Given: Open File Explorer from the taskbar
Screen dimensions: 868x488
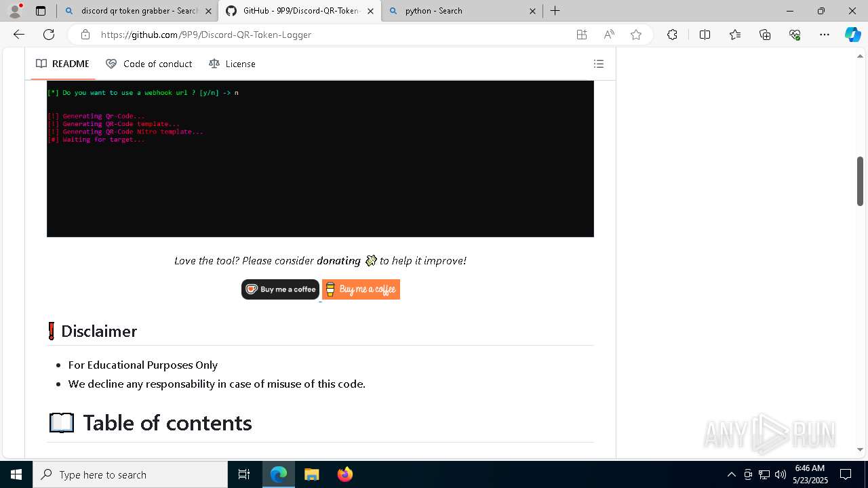Looking at the screenshot, I should click(311, 474).
